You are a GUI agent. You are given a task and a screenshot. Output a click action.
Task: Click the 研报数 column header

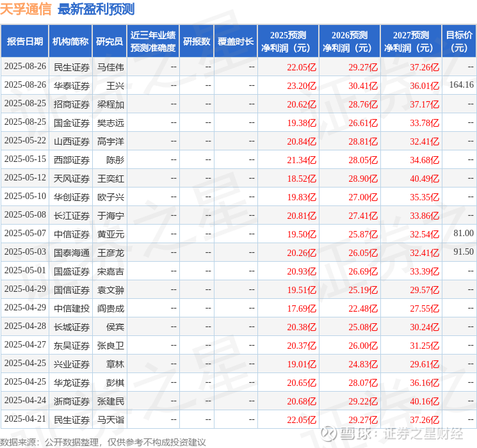197,42
